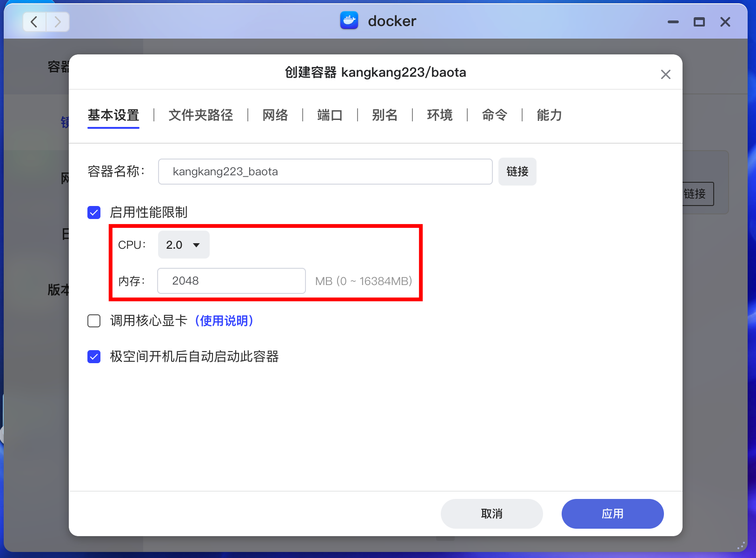Screen dimensions: 756x558
Task: Click the container name input field
Action: point(325,172)
